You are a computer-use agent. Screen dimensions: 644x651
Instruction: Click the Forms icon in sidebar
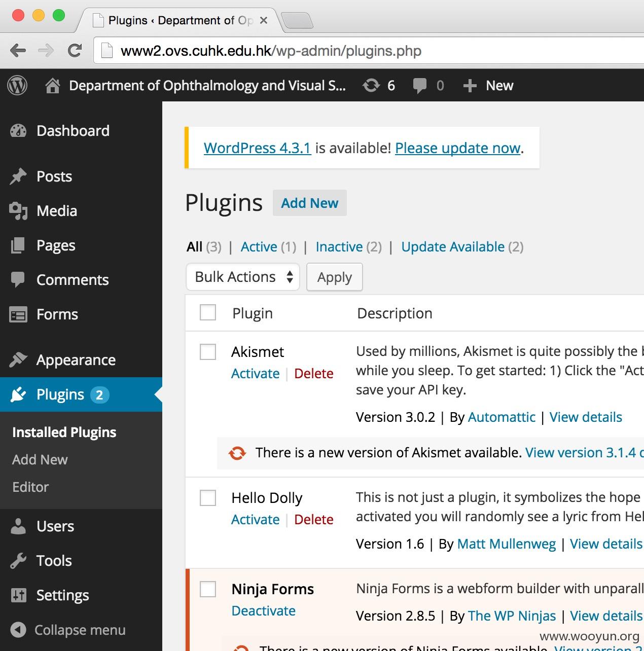pyautogui.click(x=18, y=314)
